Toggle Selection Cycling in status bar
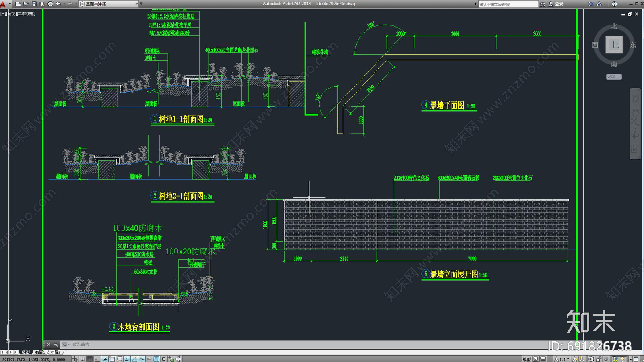The width and height of the screenshot is (644, 362). pyautogui.click(x=171, y=359)
